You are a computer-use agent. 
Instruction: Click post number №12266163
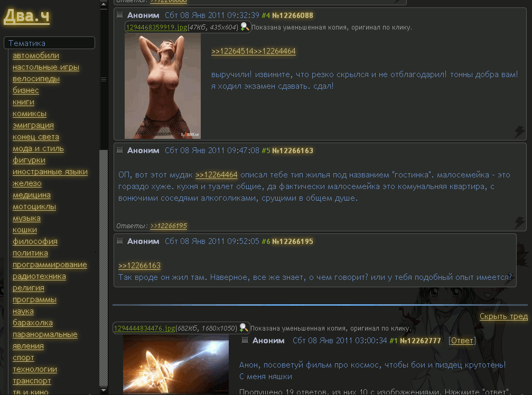tap(293, 151)
